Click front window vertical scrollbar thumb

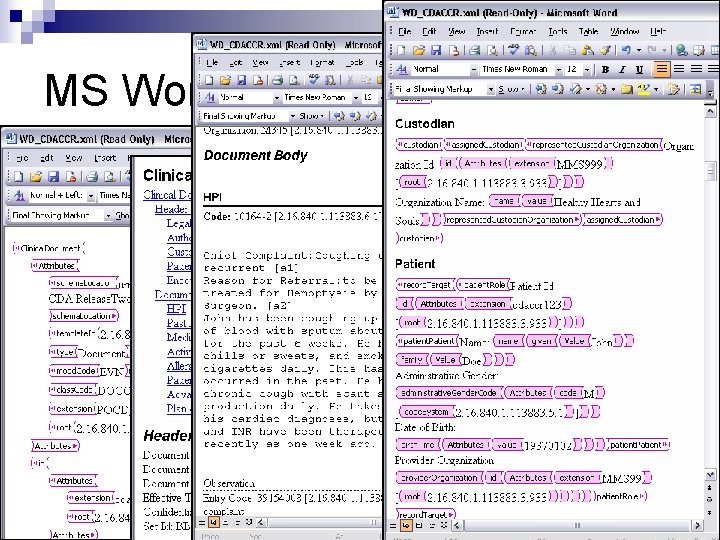pos(710,171)
